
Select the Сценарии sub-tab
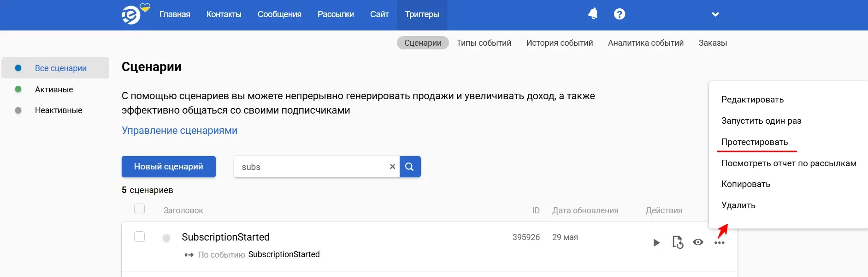click(423, 43)
